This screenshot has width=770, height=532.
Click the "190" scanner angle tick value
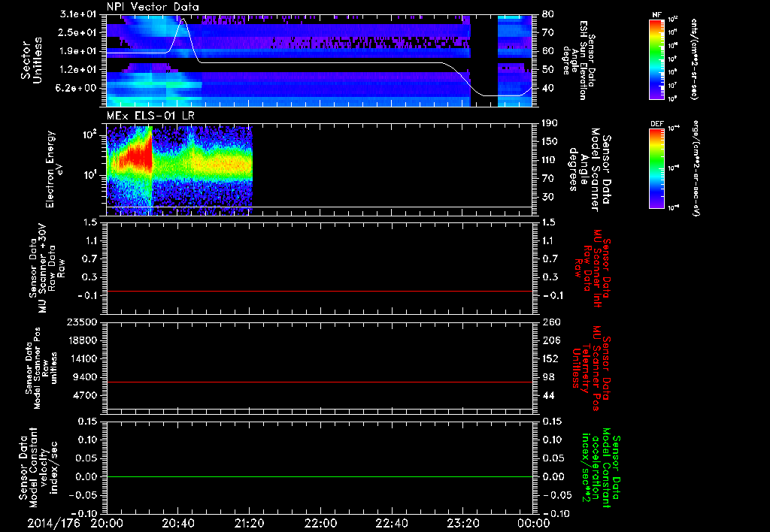click(x=550, y=123)
